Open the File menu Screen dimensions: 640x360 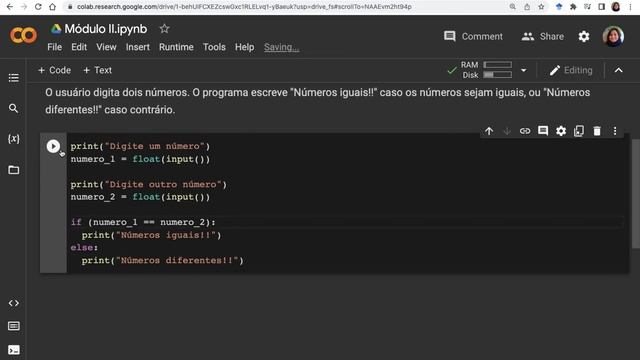(54, 47)
